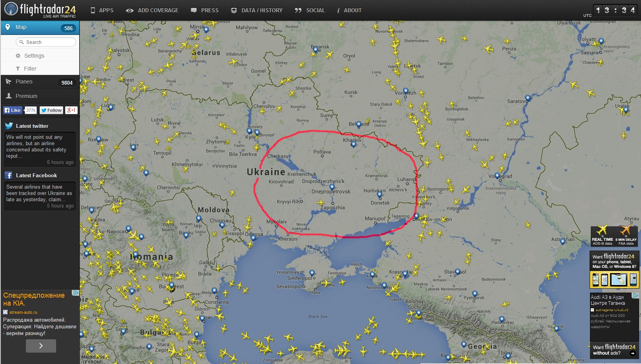Screen dimensions: 641x364
Task: Open the Map panel tab
Action: (x=40, y=27)
